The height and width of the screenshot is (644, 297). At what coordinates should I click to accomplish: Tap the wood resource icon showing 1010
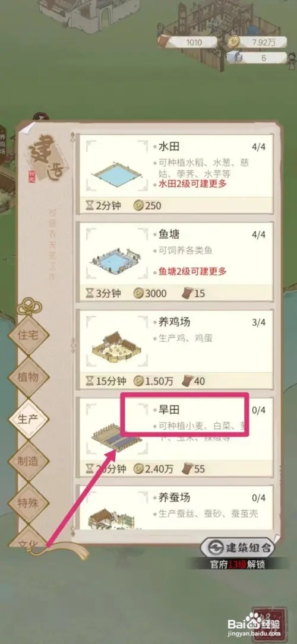click(x=164, y=42)
